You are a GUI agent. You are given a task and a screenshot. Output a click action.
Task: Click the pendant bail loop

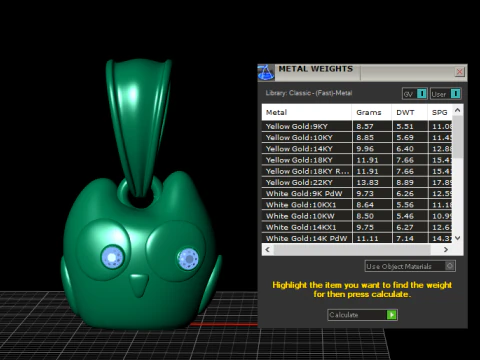pyautogui.click(x=138, y=128)
